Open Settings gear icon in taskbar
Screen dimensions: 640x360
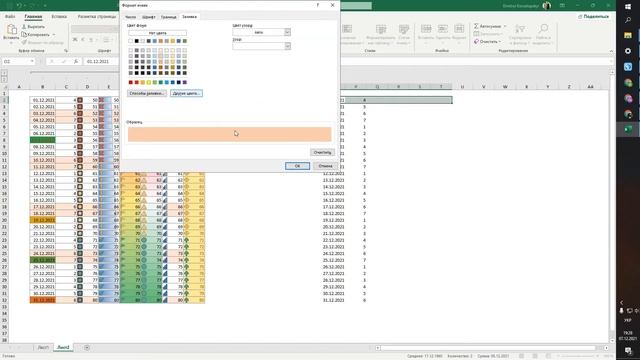pyautogui.click(x=628, y=51)
